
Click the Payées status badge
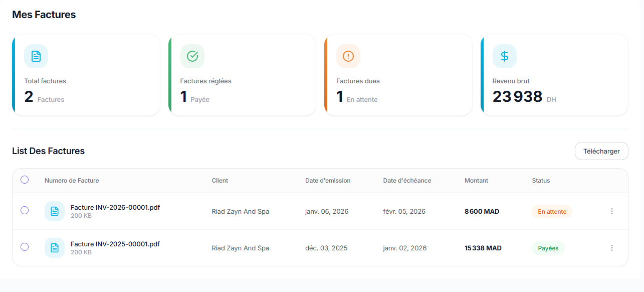[548, 248]
